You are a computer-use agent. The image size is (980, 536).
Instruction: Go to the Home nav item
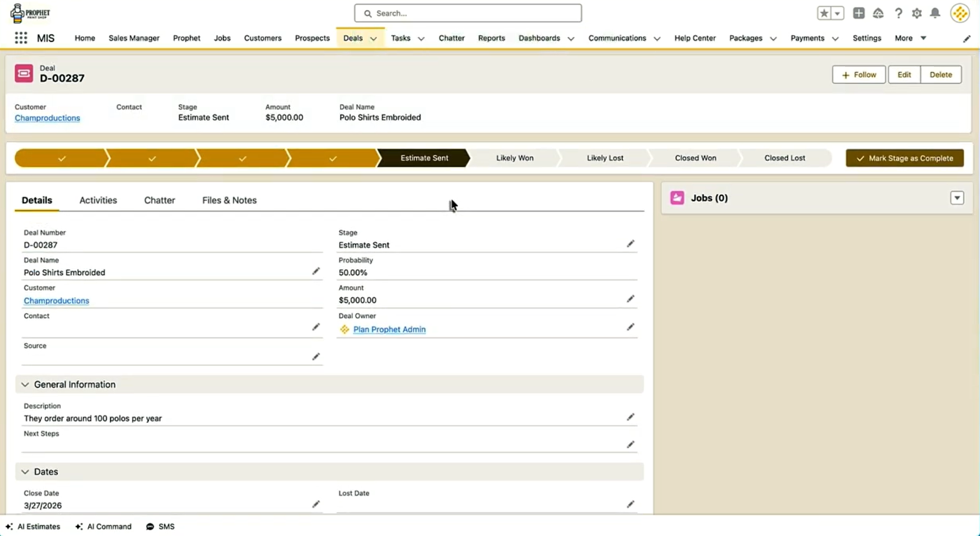pyautogui.click(x=85, y=38)
